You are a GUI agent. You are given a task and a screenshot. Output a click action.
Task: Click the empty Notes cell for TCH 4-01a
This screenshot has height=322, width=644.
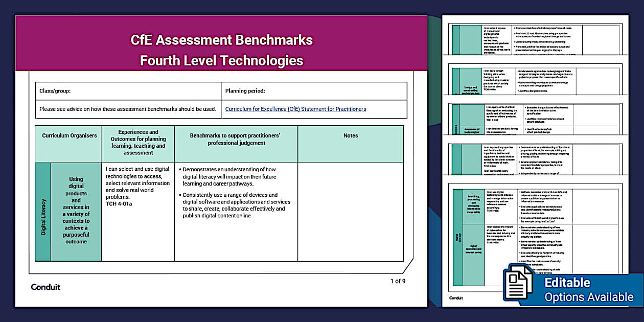click(350, 212)
